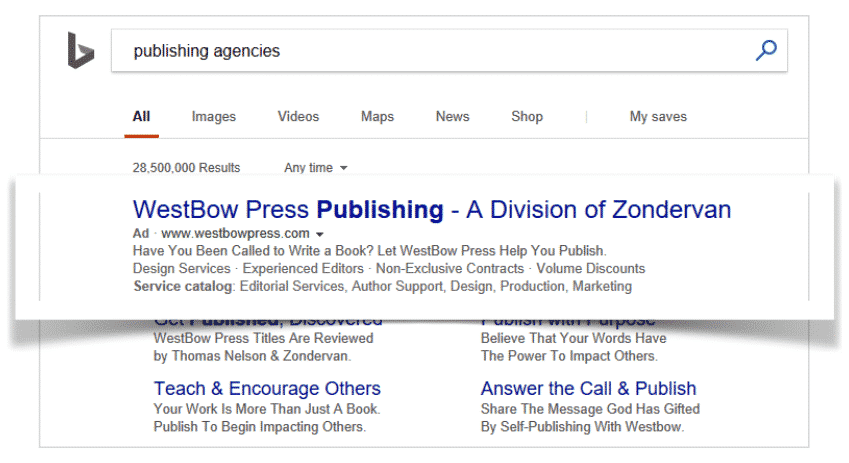849x463 pixels.
Task: Click the Bing logo icon
Action: (x=81, y=50)
